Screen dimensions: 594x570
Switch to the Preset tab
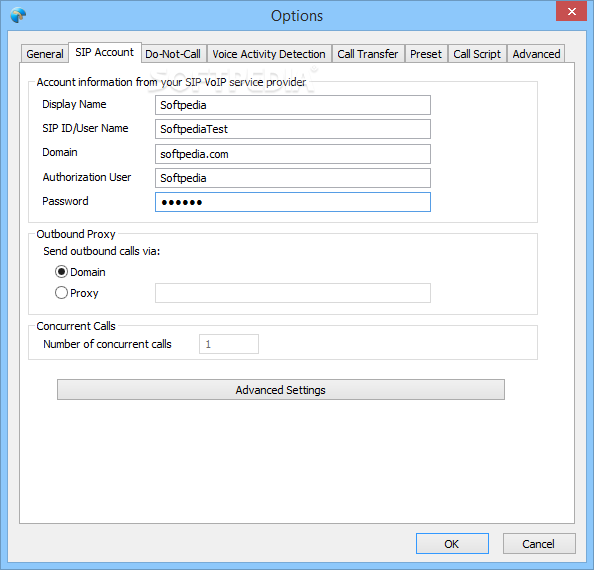click(426, 54)
